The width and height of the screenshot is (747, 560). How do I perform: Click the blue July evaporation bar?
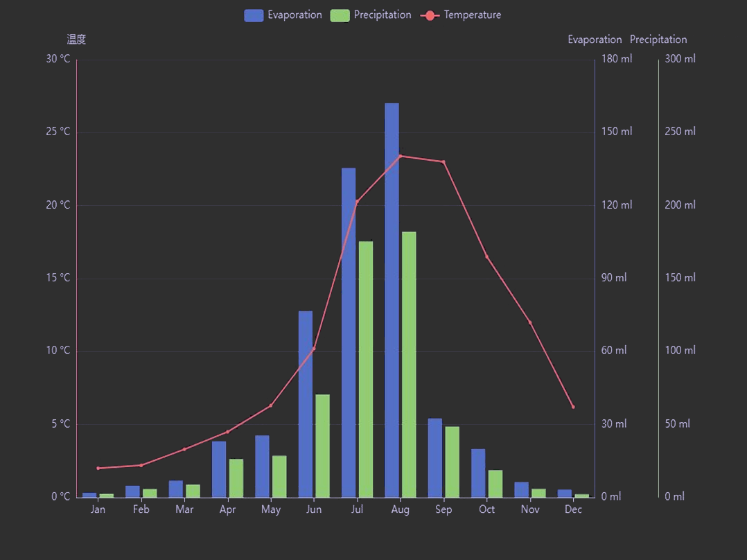[349, 333]
